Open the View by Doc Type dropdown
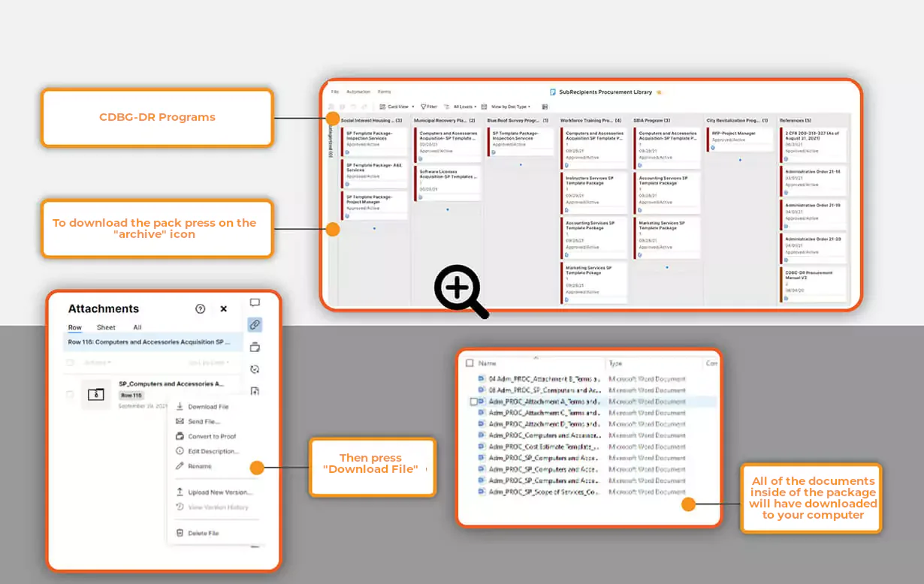Image resolution: width=924 pixels, height=584 pixels. point(507,107)
